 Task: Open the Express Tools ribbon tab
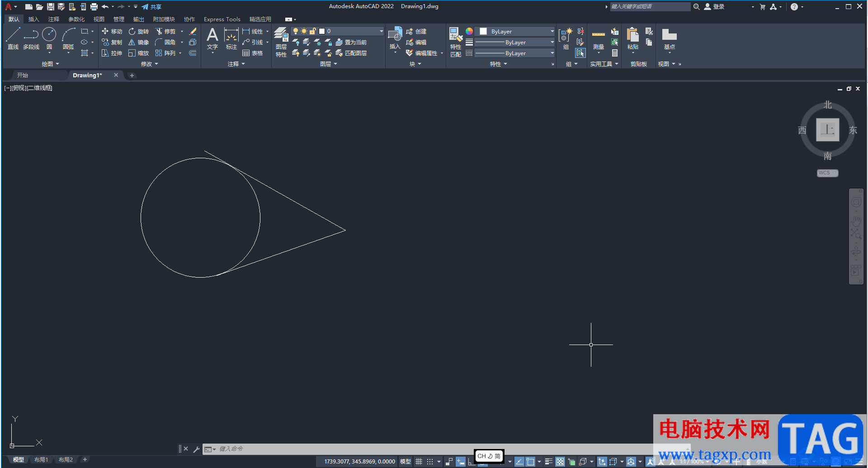point(222,19)
